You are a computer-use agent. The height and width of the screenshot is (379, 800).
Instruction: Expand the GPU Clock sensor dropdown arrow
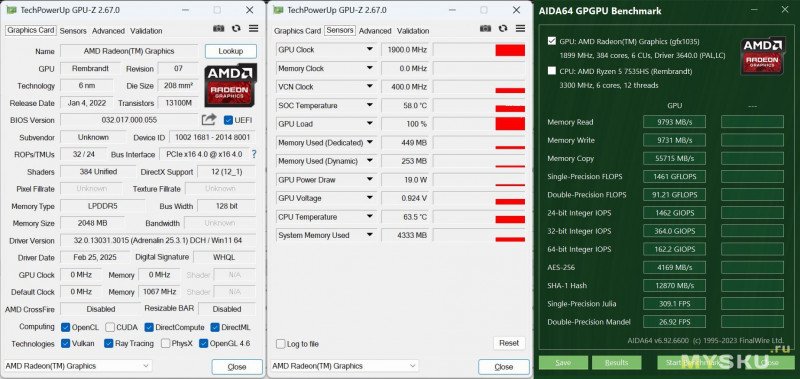(x=369, y=49)
